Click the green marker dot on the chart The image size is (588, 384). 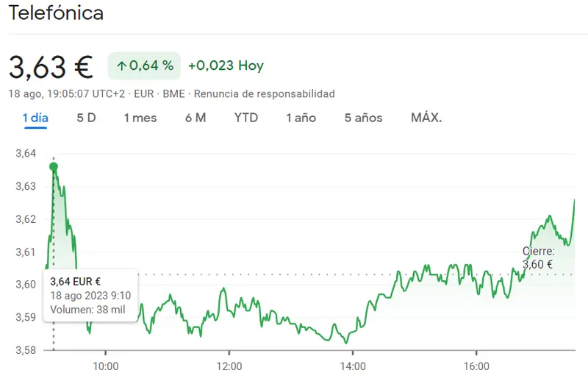54,167
